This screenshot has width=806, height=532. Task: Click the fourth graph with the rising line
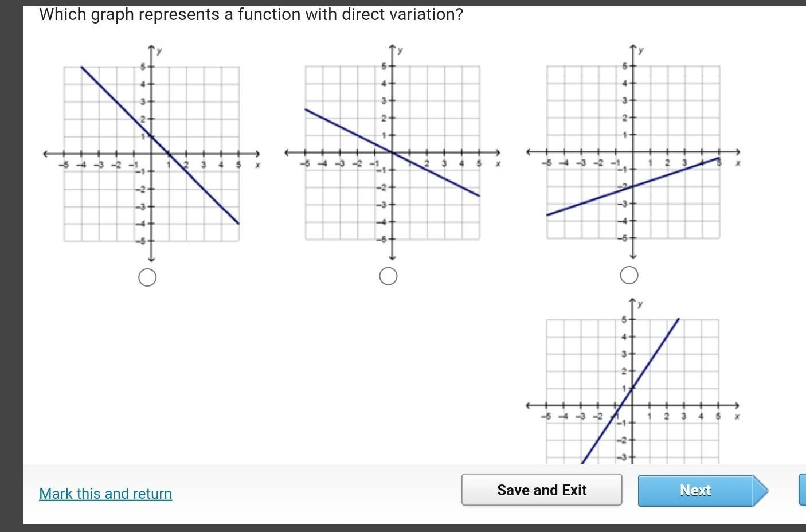pyautogui.click(x=633, y=381)
